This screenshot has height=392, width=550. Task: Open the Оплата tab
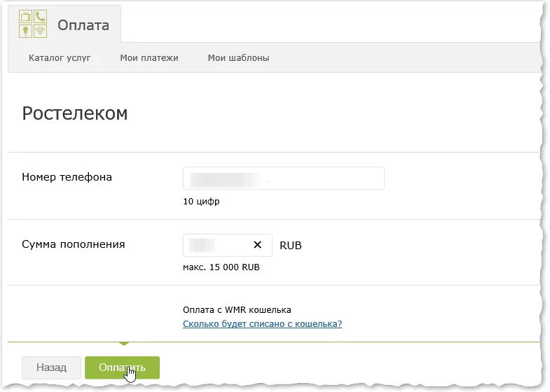point(65,24)
